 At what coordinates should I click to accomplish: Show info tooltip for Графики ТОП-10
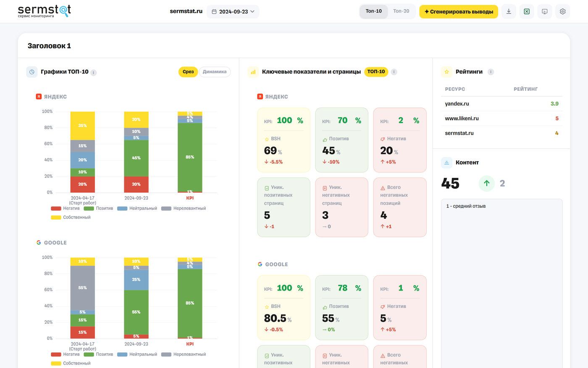94,72
